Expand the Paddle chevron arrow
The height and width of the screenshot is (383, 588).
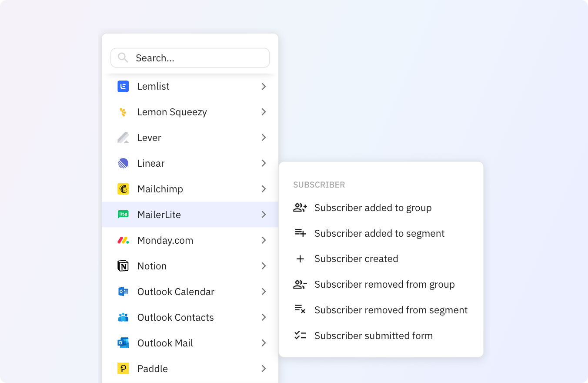coord(264,369)
